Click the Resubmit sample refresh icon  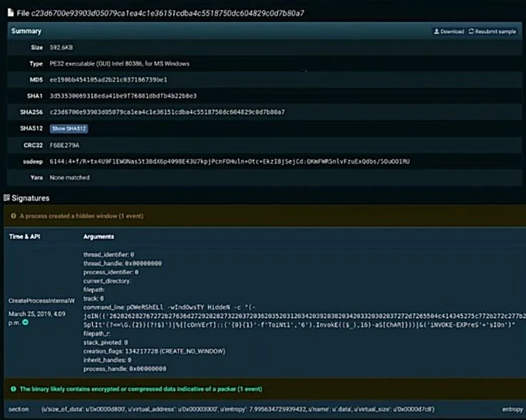coord(471,31)
